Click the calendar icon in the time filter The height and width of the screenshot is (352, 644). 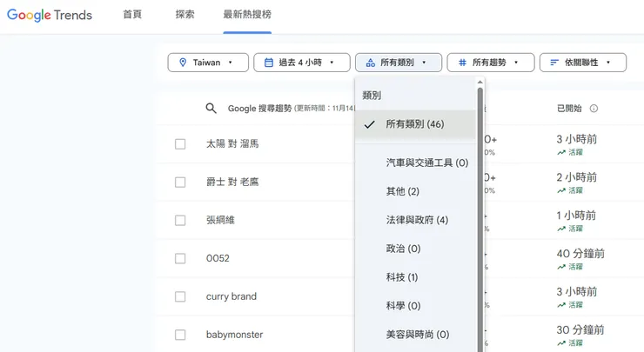(269, 63)
